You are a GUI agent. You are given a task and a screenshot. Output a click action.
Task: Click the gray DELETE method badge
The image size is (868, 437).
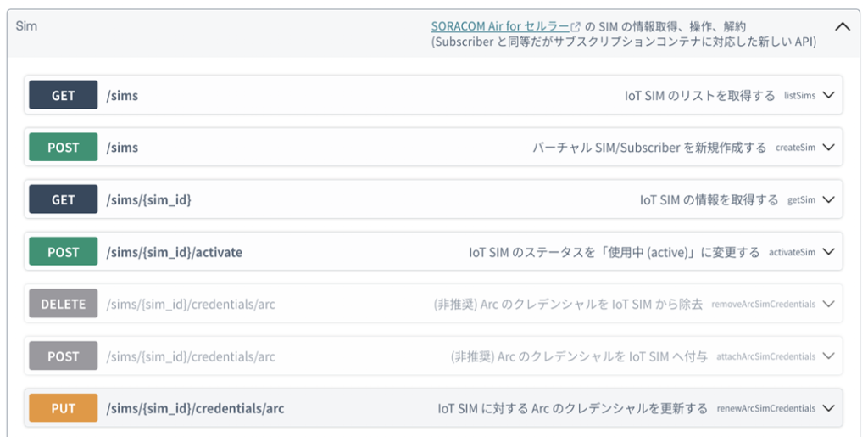pos(64,304)
